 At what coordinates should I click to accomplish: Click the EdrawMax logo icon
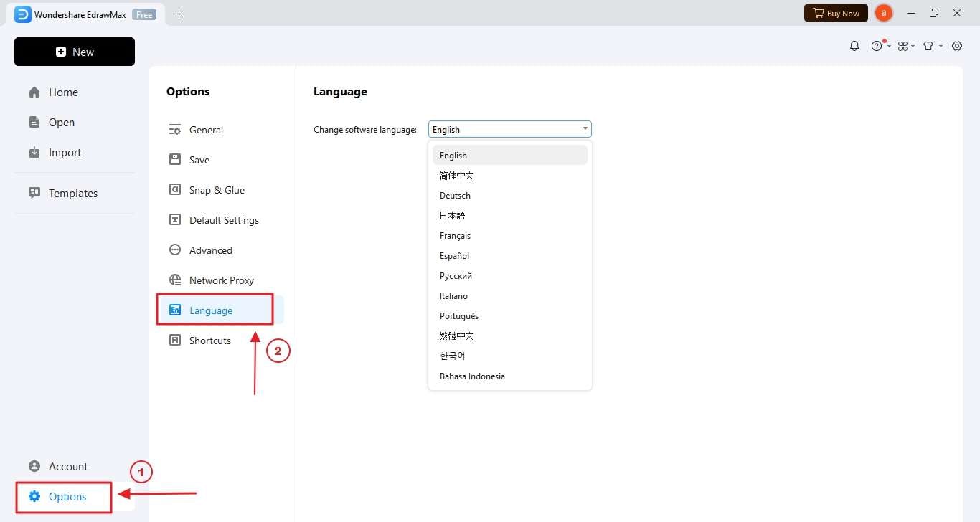click(23, 14)
